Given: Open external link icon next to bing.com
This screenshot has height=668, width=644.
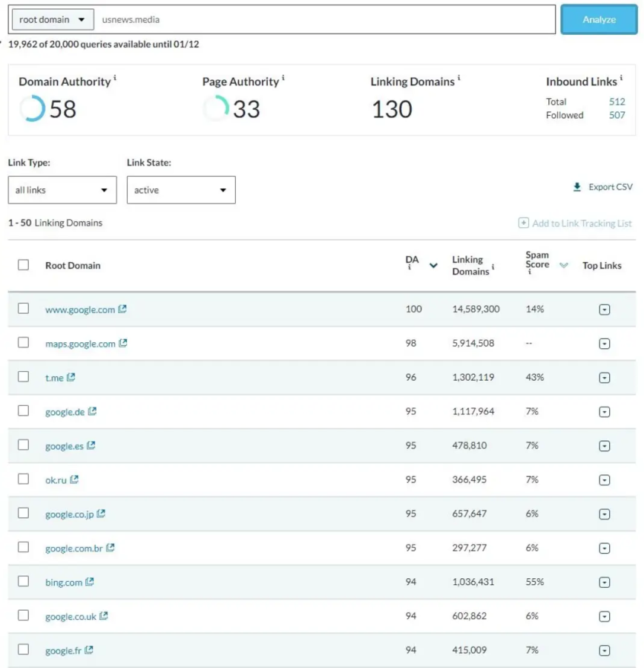Looking at the screenshot, I should click(90, 581).
